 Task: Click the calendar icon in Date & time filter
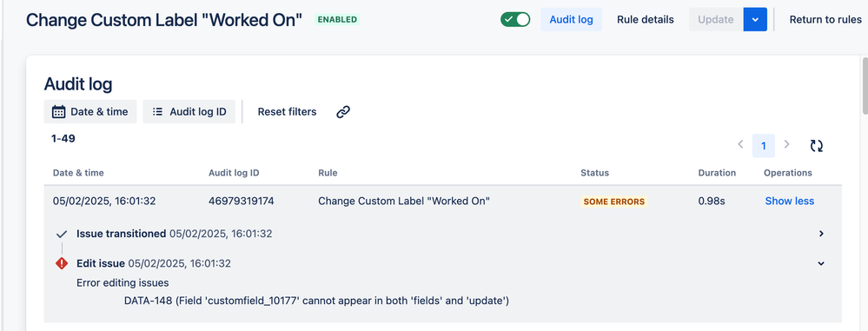[58, 112]
